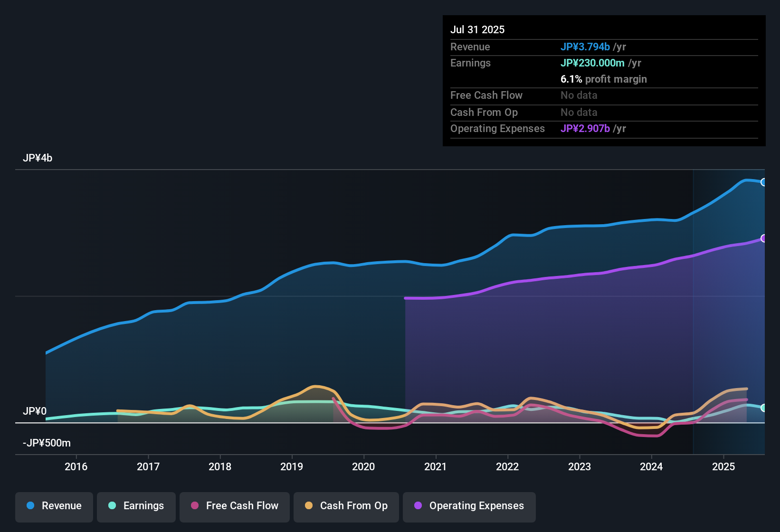Click the purple Operating Expenses legend dot
This screenshot has width=780, height=532.
click(x=418, y=506)
